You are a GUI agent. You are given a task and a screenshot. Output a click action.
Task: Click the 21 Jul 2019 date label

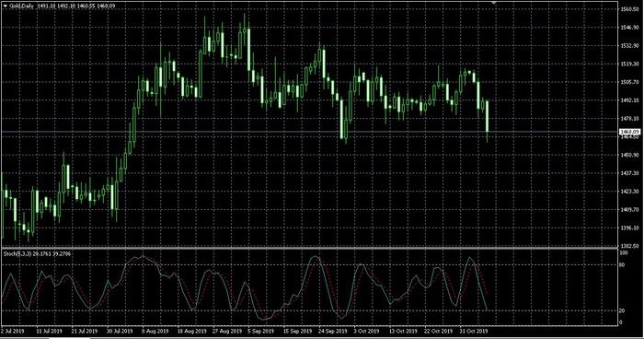coord(85,331)
